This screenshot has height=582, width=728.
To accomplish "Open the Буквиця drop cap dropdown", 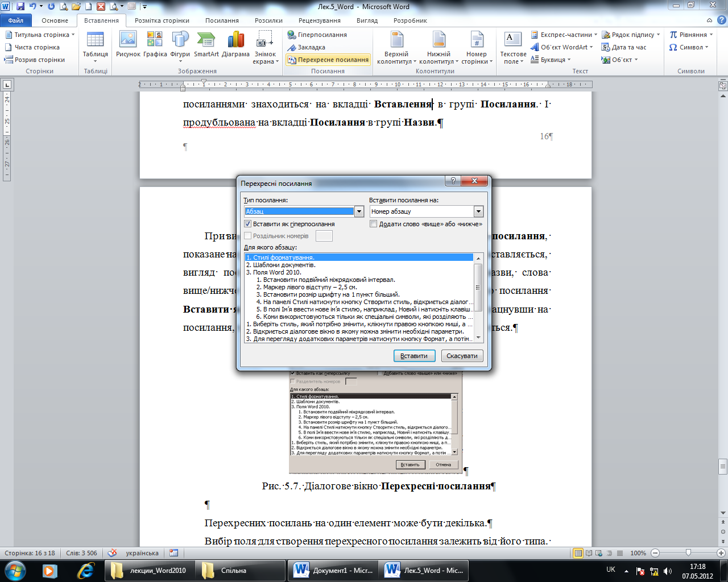I will point(551,60).
